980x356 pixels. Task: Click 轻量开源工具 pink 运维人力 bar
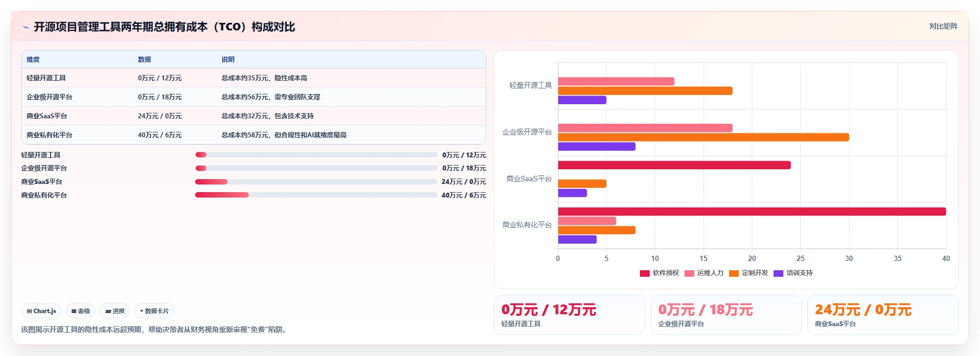616,81
